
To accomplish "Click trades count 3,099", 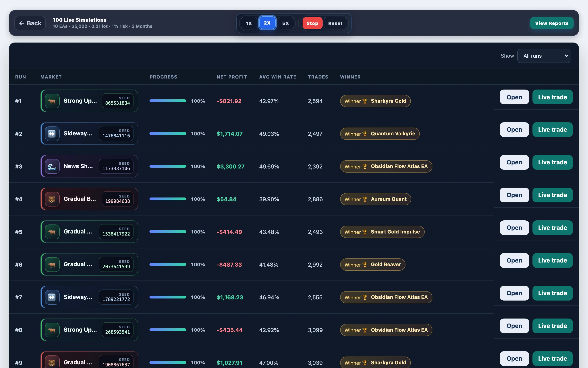I will pos(315,330).
